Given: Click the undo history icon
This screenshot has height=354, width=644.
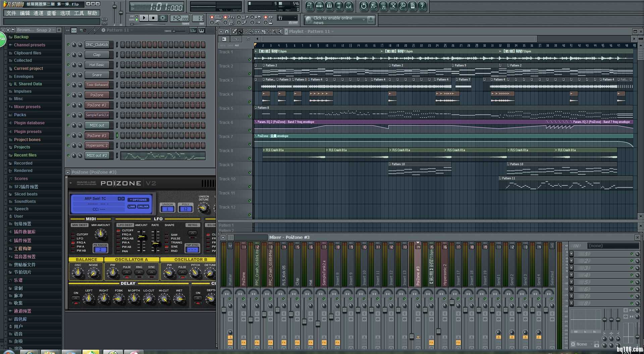Looking at the screenshot, I should point(364,6).
